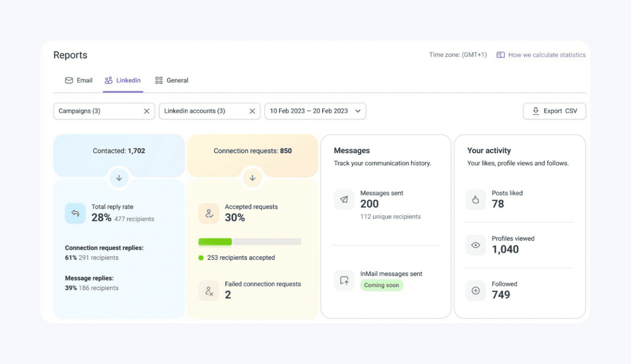Click the Messages sent paper plane icon
This screenshot has height=364, width=631.
(x=344, y=200)
